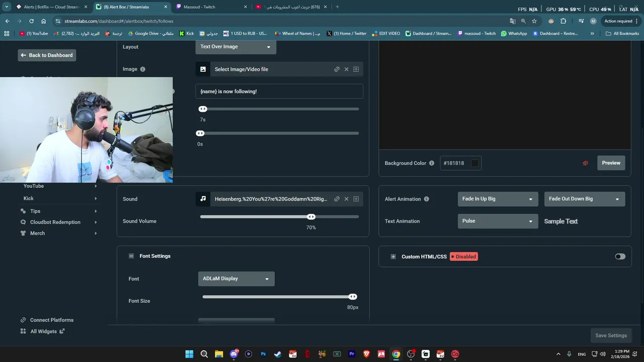Open Discord from the taskbar
The width and height of the screenshot is (644, 362).
233,354
